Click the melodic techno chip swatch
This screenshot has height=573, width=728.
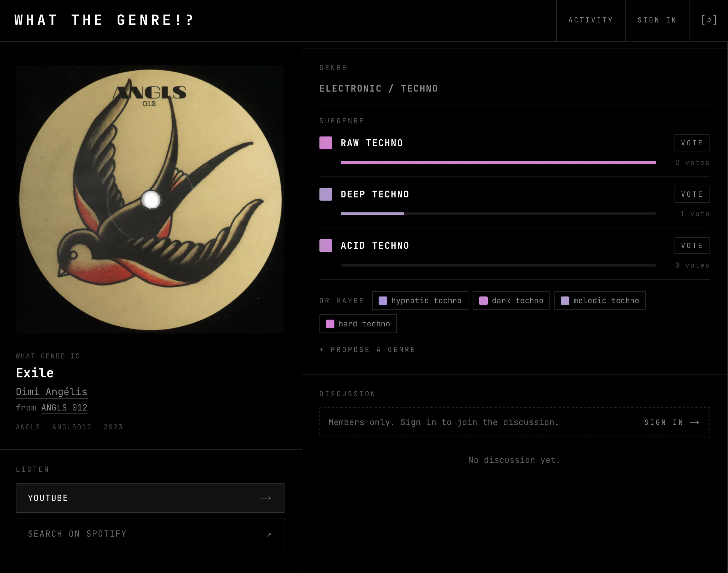click(x=565, y=301)
